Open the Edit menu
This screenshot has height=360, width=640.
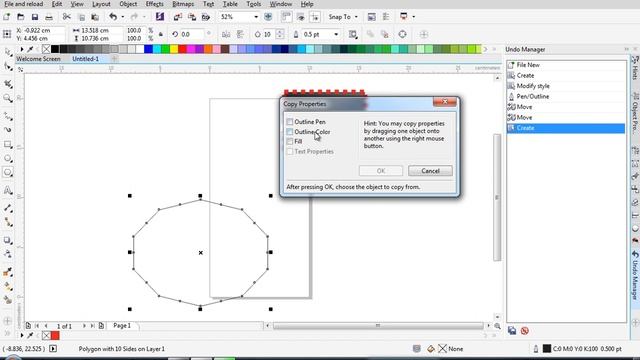pyautogui.click(x=57, y=4)
